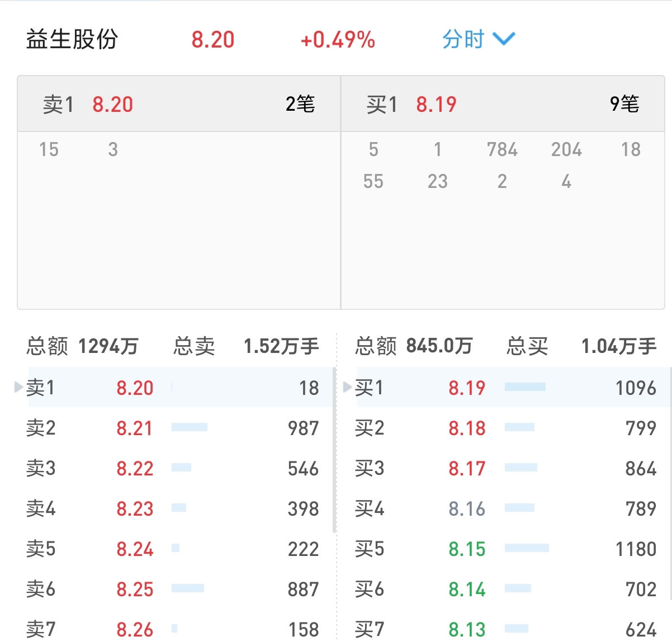This screenshot has width=672, height=641.
Task: Click the 买1 volume 1096
Action: (636, 388)
